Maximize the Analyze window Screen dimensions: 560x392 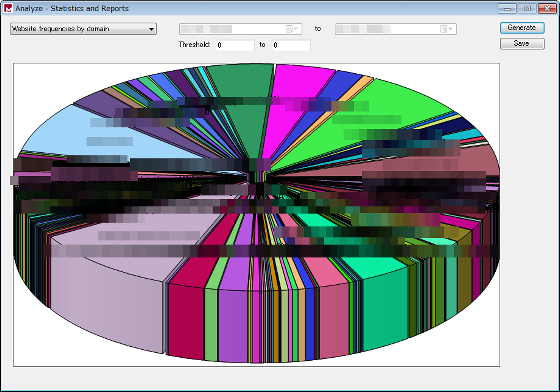tap(527, 8)
